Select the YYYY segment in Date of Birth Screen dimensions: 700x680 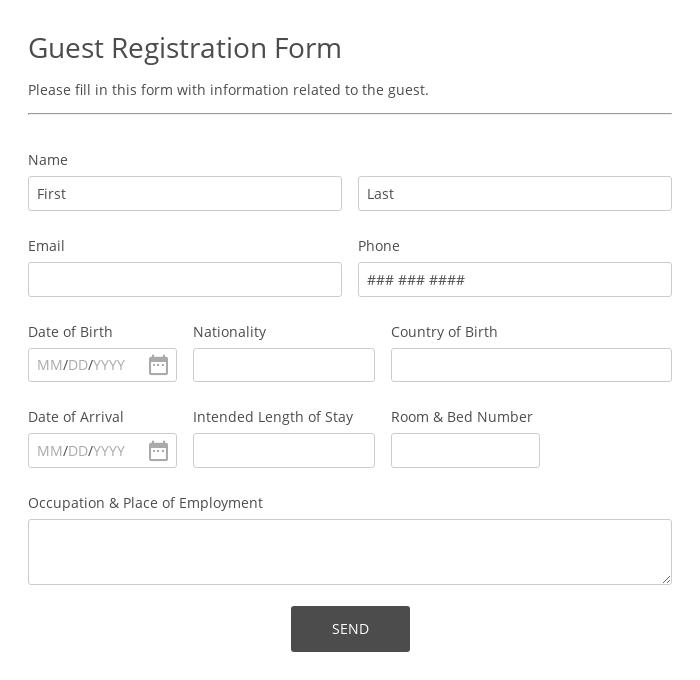point(109,365)
